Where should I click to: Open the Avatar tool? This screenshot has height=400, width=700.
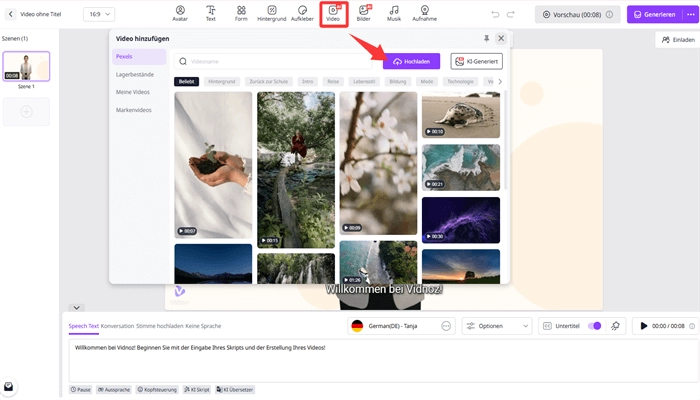click(x=180, y=13)
